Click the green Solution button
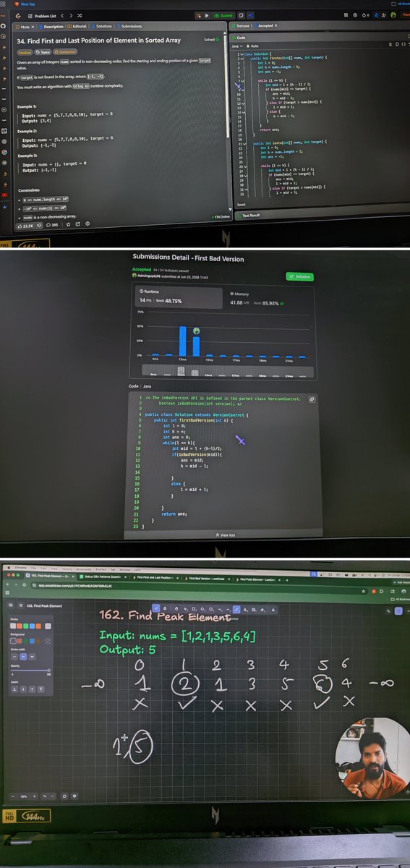 pyautogui.click(x=300, y=276)
